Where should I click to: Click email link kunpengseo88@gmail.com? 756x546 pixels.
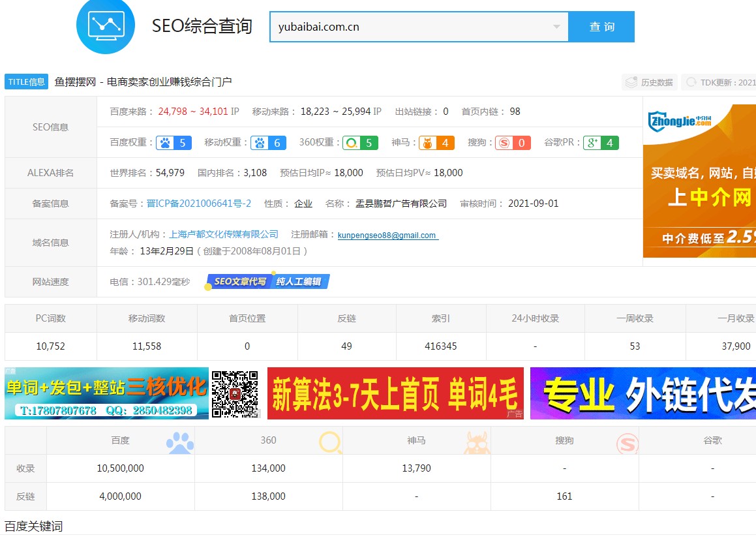387,235
